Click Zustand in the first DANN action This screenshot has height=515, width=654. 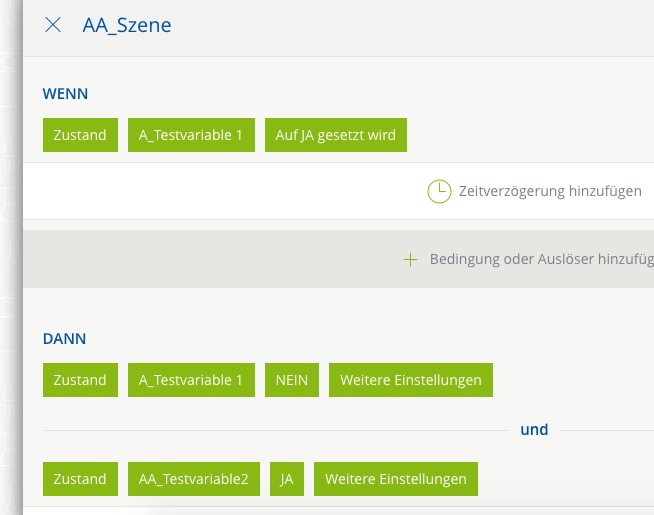(x=80, y=380)
